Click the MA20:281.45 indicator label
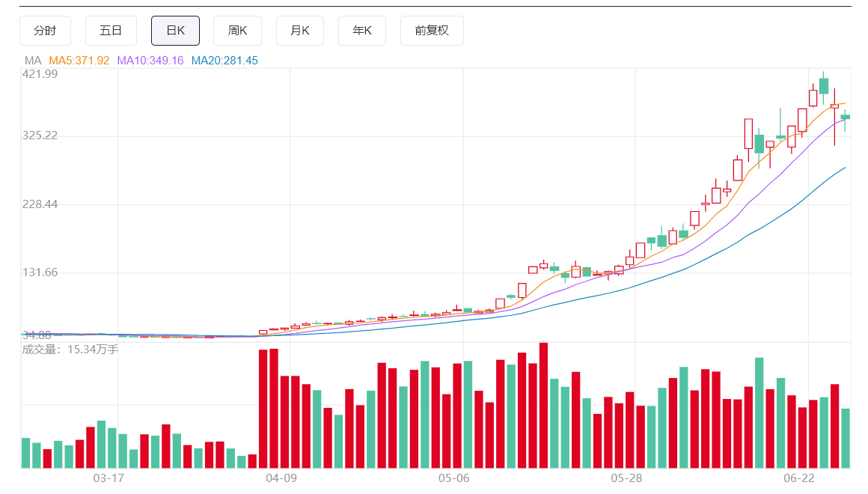The image size is (868, 494). coord(224,61)
